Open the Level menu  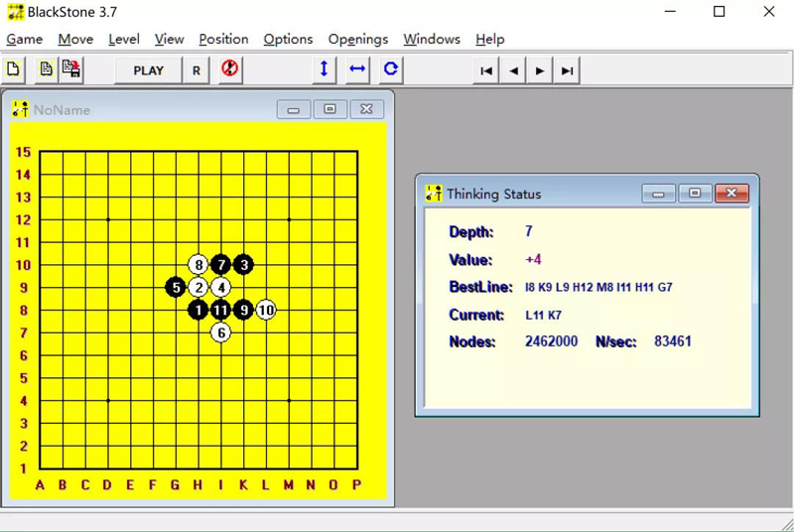coord(124,40)
